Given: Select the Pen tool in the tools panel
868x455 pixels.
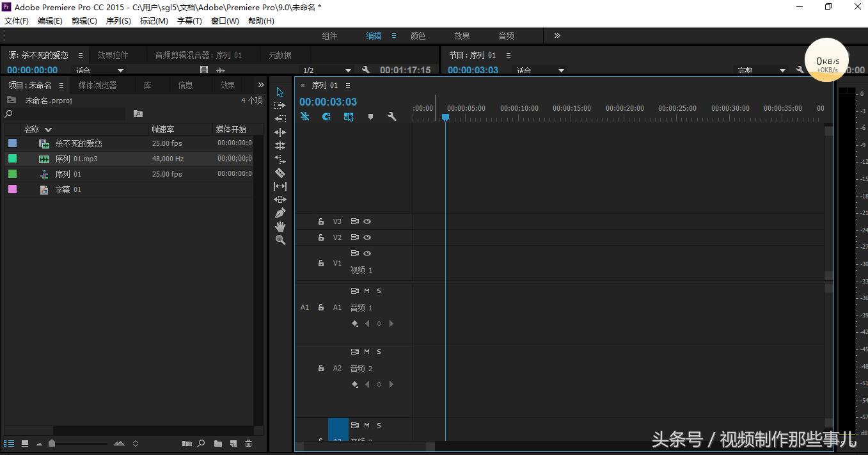Looking at the screenshot, I should (x=280, y=213).
